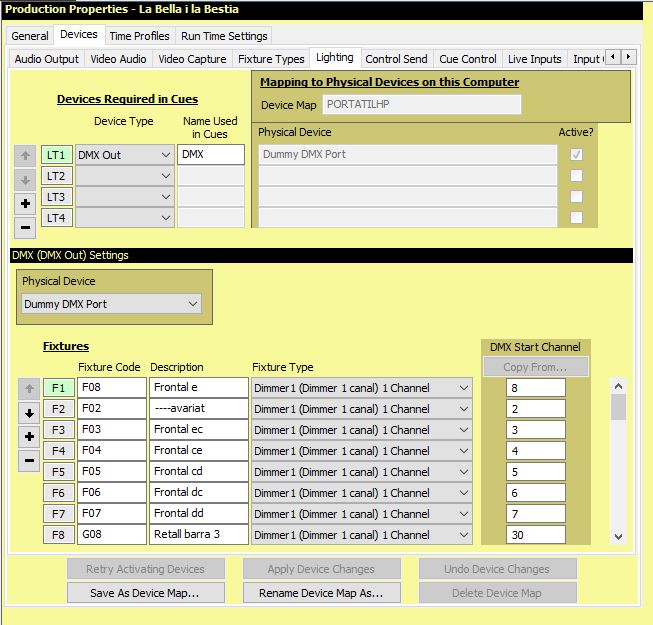Click the F02 DMX Start Channel field

[536, 409]
